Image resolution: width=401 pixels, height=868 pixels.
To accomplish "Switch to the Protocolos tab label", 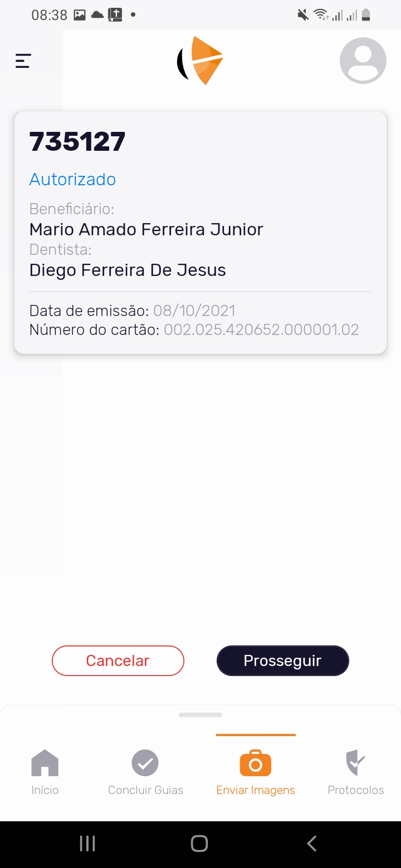I will pyautogui.click(x=355, y=790).
